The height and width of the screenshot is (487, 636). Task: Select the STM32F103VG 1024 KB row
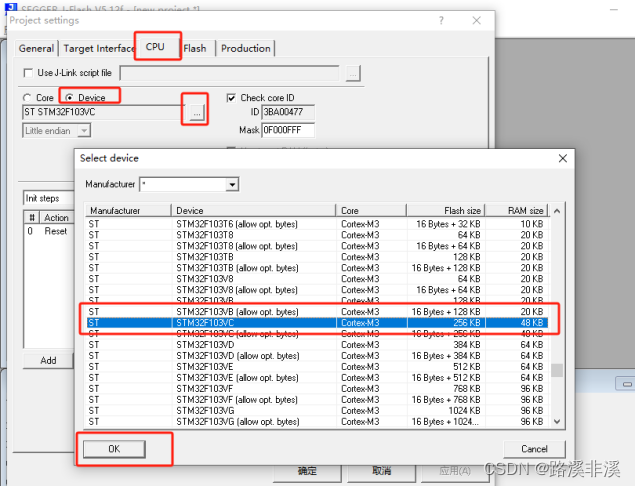click(x=317, y=410)
